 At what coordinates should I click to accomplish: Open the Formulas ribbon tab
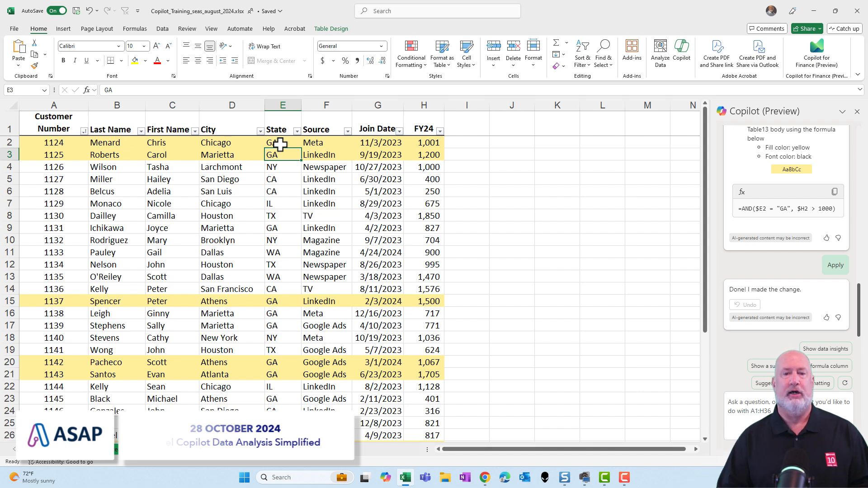[x=135, y=28]
